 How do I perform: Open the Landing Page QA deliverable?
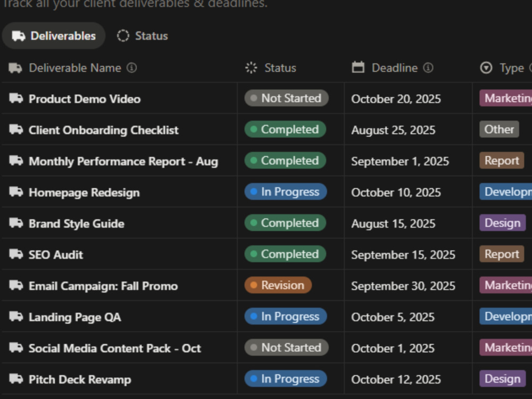[x=74, y=317]
